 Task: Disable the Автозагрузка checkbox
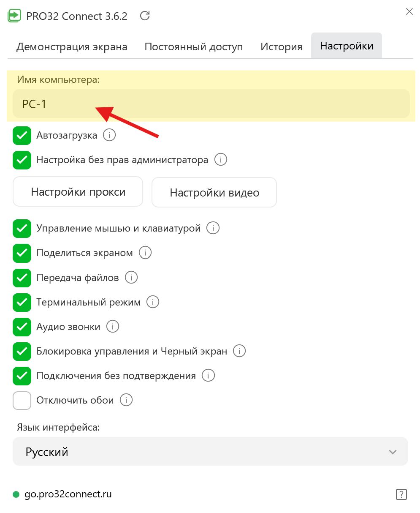[22, 136]
